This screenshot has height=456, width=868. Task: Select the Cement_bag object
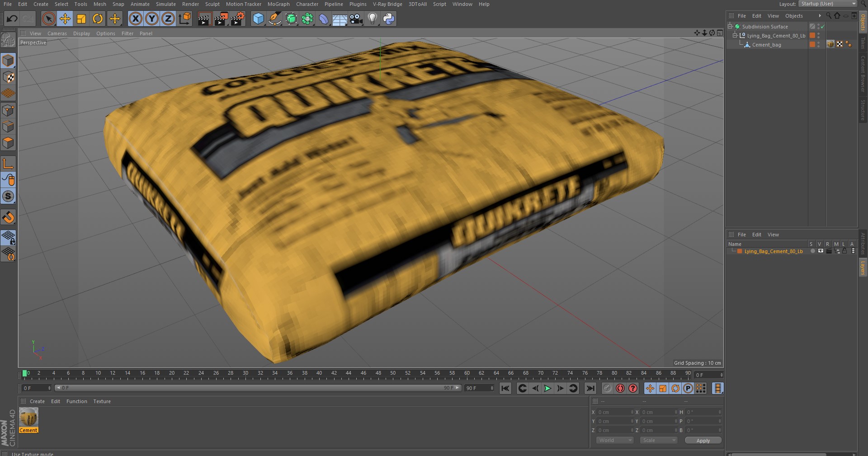[766, 45]
